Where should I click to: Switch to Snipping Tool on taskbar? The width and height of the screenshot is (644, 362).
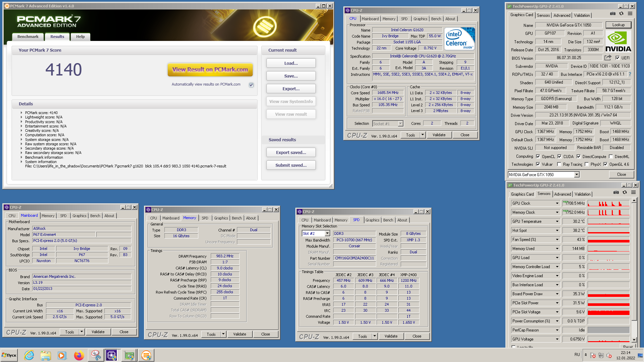[x=96, y=355]
